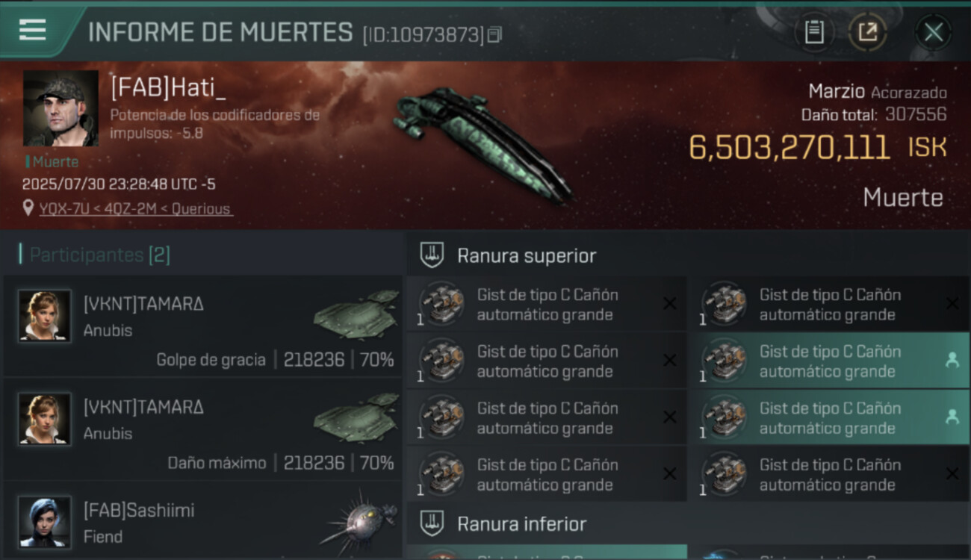Image resolution: width=971 pixels, height=560 pixels.
Task: Open the hamburger menu
Action: pyautogui.click(x=32, y=30)
